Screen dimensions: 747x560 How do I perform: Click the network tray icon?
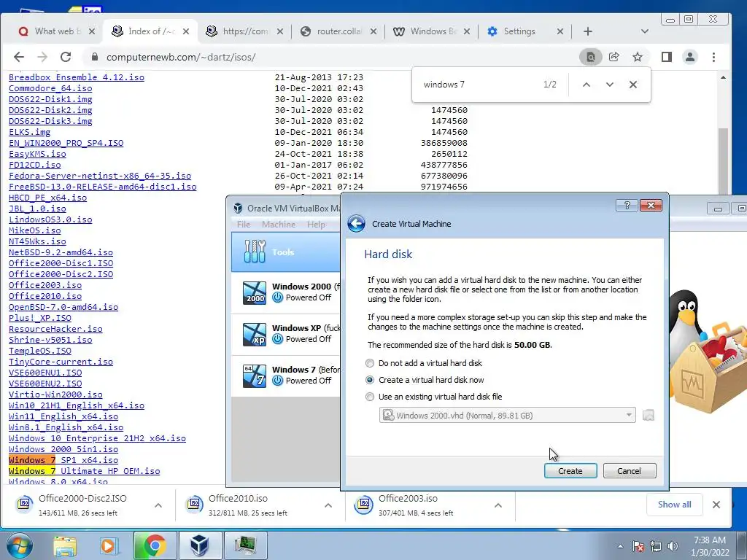[656, 546]
